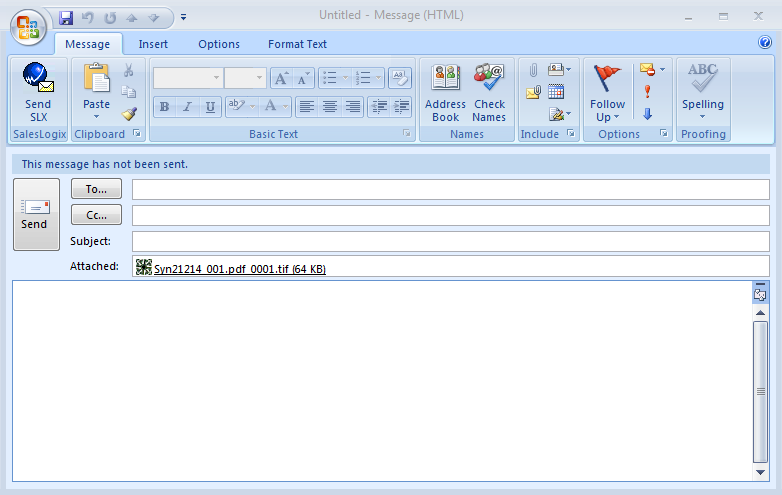782x495 pixels.
Task: Click the Send SLX button
Action: coord(38,92)
